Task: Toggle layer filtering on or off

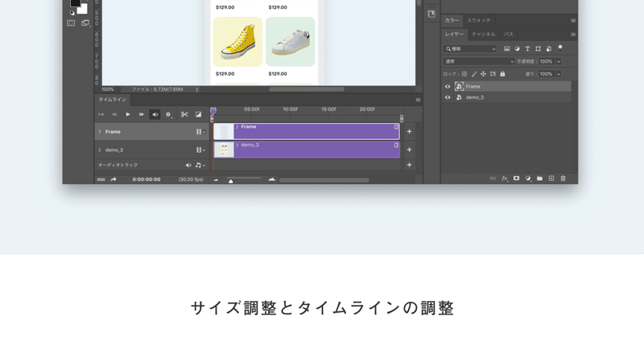Action: [560, 48]
